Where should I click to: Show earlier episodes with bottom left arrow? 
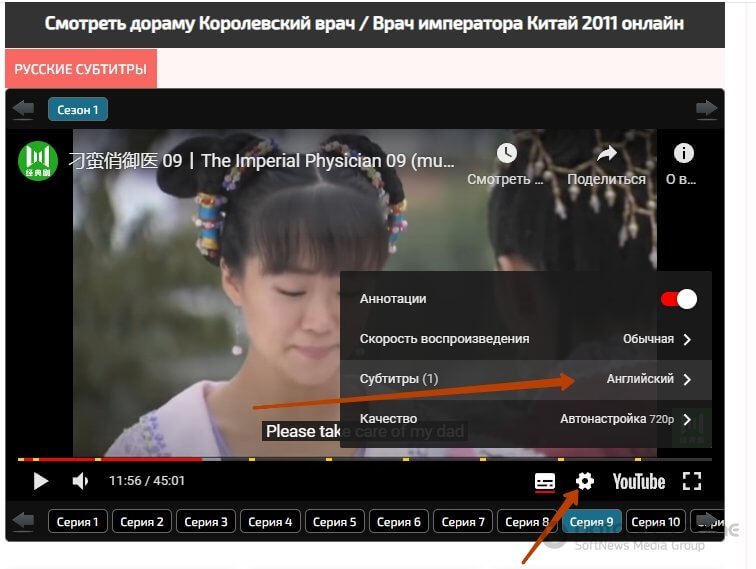(x=23, y=521)
